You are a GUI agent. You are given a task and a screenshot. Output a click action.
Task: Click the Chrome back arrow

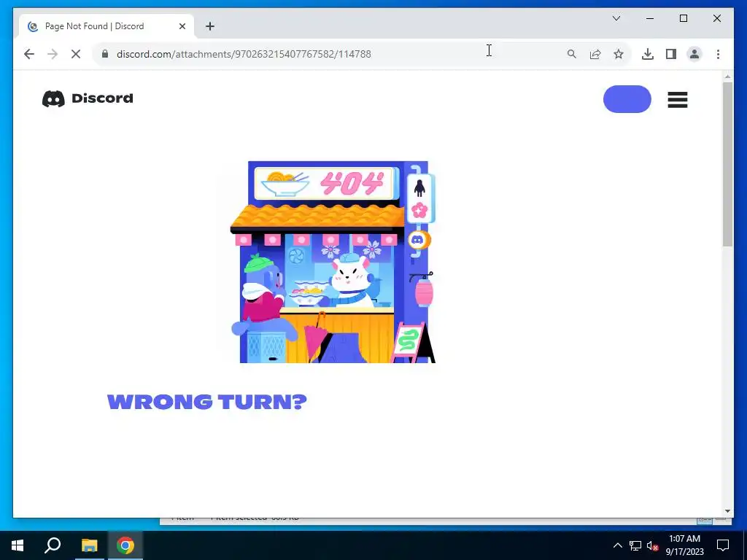pos(29,54)
